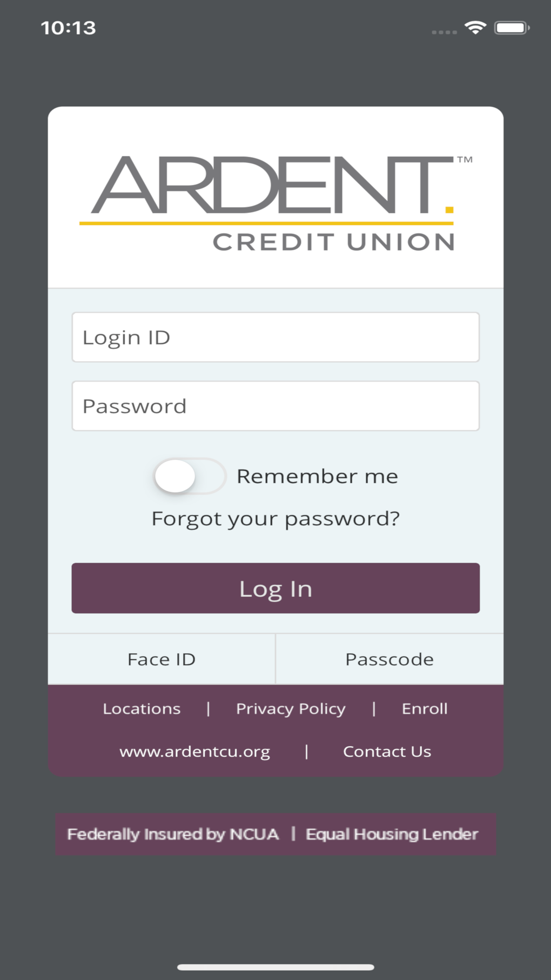Screen dimensions: 551x980
Task: Tap the battery status icon
Action: [x=512, y=28]
